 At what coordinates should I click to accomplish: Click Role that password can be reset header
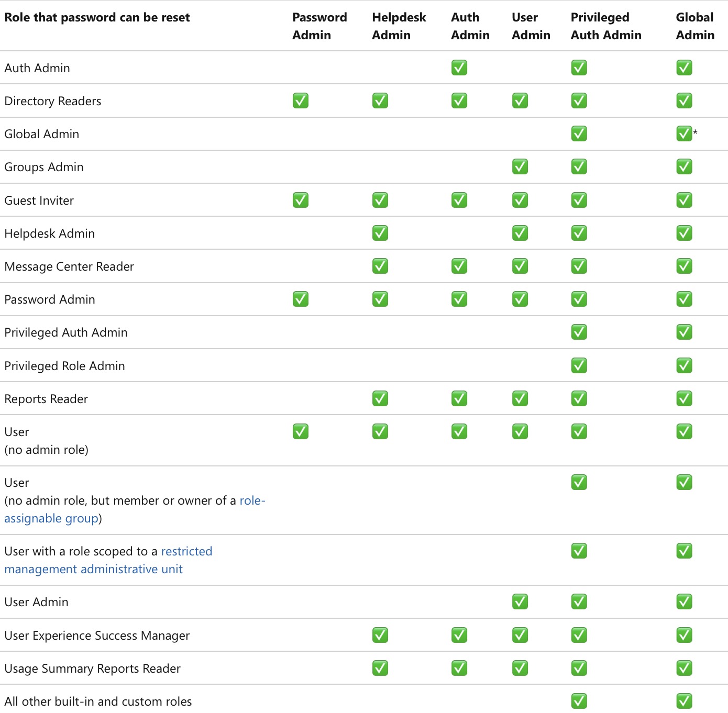97,17
